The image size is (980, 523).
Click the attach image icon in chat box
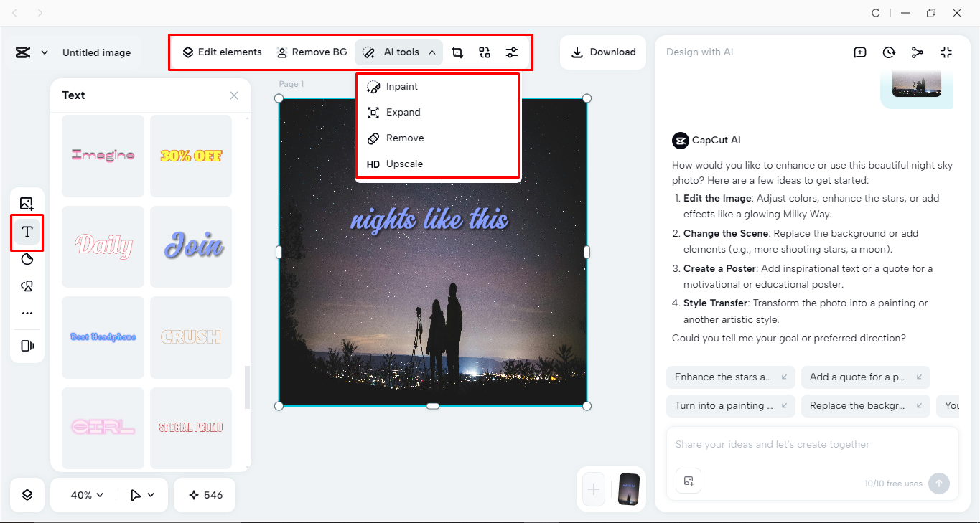pos(689,481)
